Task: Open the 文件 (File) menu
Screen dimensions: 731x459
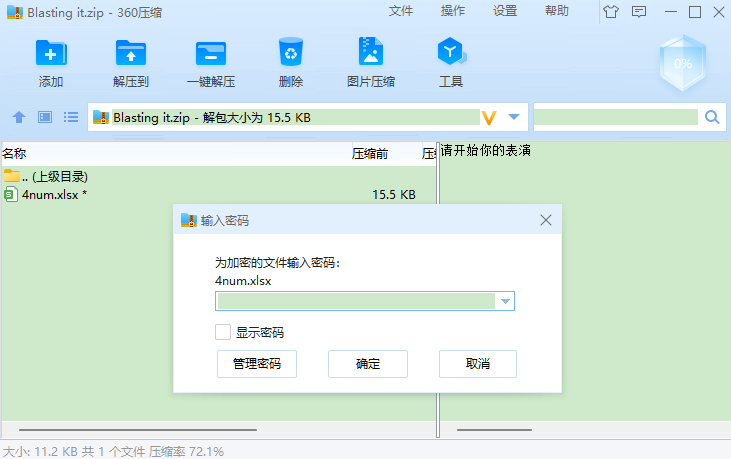Action: [401, 11]
